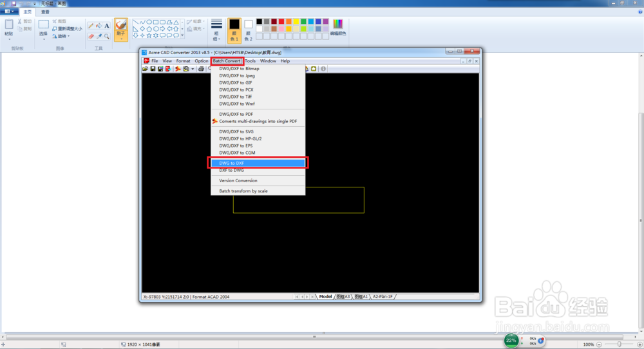This screenshot has height=349, width=644.
Task: Open the Option menu in Acme
Action: (201, 61)
